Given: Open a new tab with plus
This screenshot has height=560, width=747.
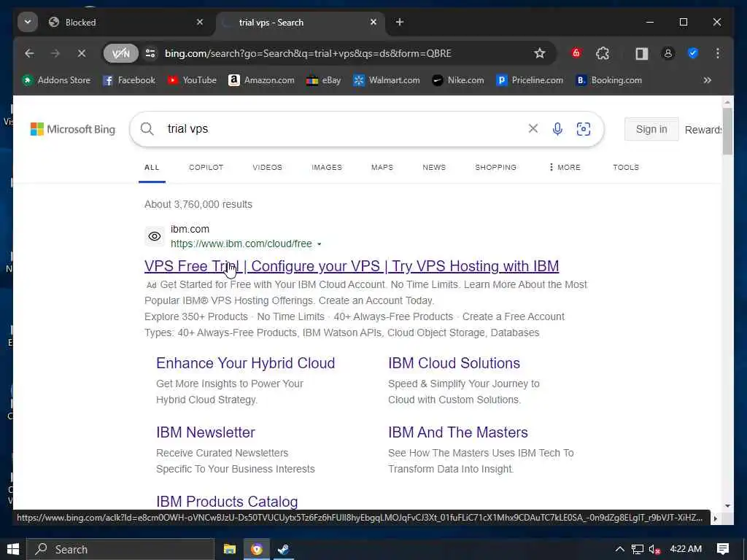Looking at the screenshot, I should point(400,22).
